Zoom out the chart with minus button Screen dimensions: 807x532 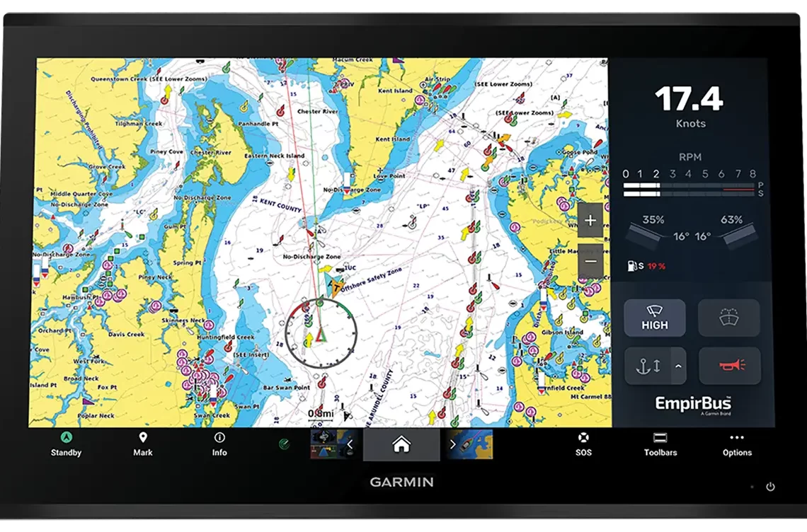click(x=590, y=261)
